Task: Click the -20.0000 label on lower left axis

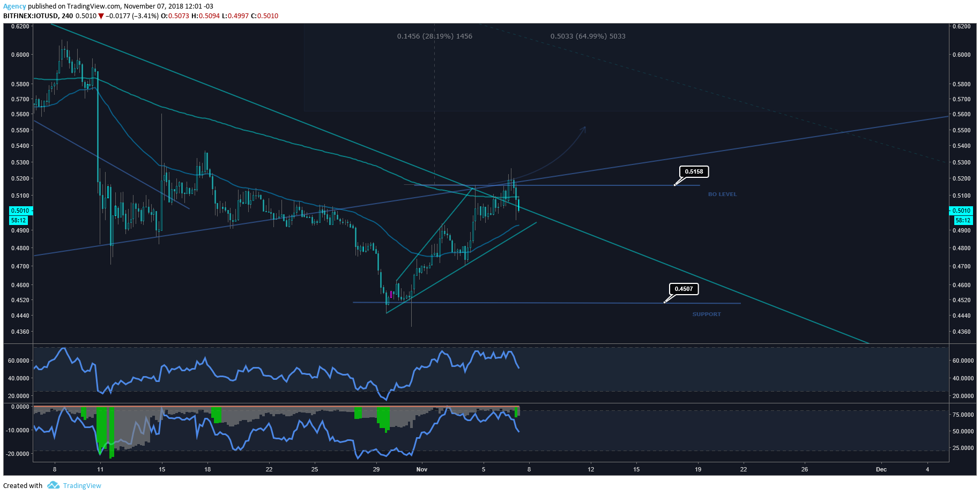Action: (x=18, y=454)
